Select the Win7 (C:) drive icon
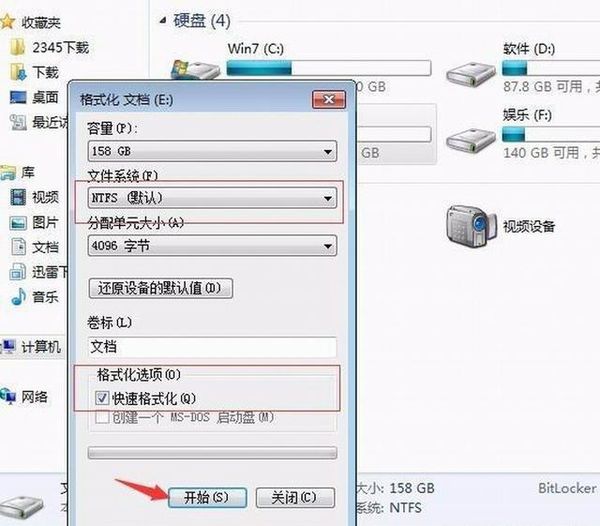This screenshot has width=600, height=526. click(x=195, y=70)
